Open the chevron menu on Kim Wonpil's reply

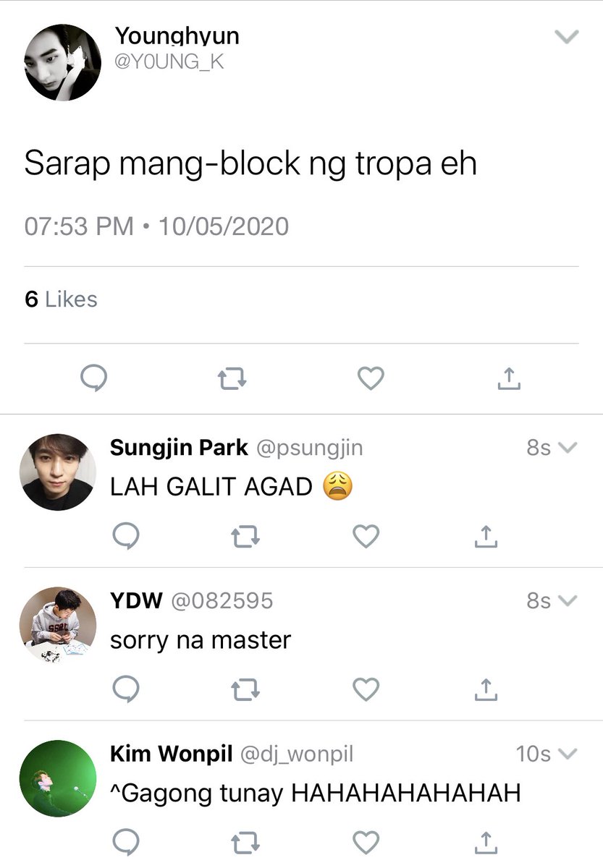(568, 754)
